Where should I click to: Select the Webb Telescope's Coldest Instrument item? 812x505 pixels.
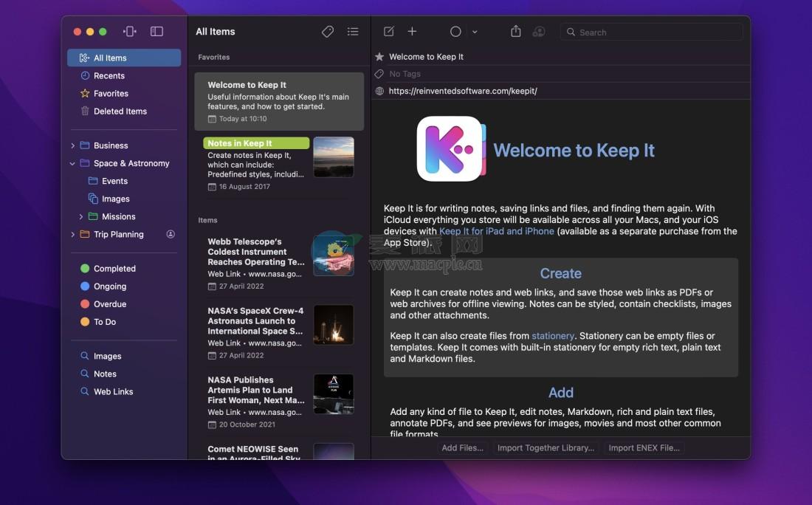tap(279, 263)
